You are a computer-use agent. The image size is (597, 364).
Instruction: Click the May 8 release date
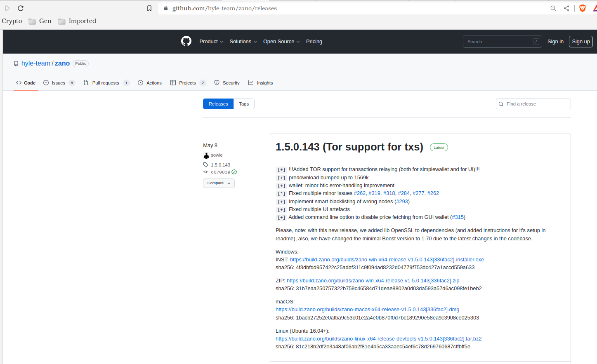210,146
